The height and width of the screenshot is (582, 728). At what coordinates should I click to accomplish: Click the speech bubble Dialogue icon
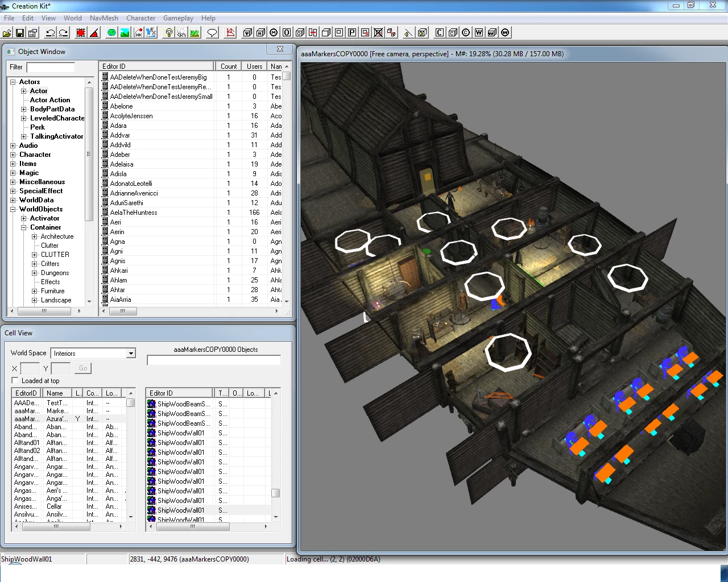[x=212, y=33]
